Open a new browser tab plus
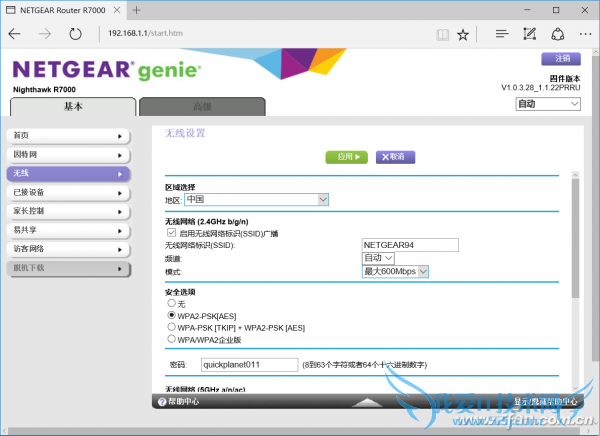The image size is (600, 436). click(x=136, y=10)
